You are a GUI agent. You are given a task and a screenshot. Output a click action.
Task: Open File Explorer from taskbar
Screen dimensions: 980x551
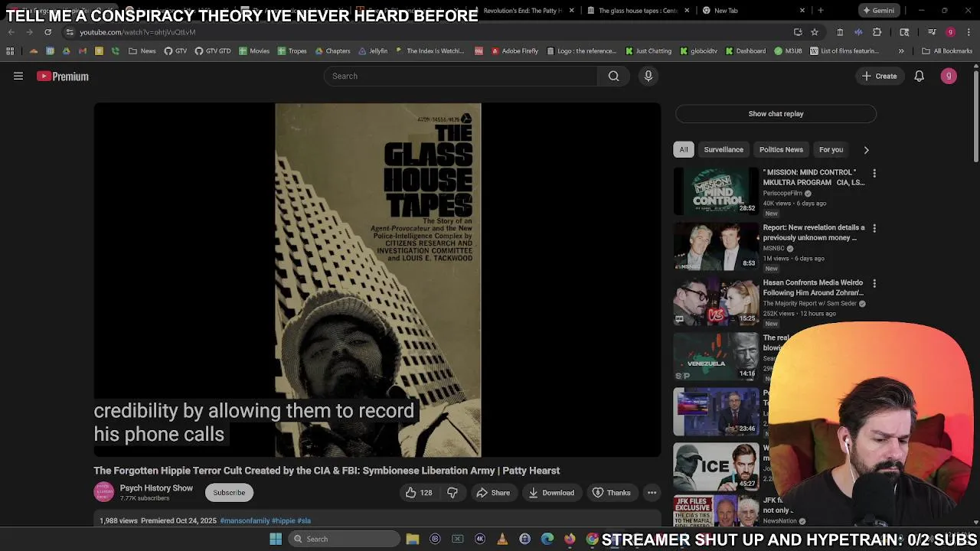point(413,539)
